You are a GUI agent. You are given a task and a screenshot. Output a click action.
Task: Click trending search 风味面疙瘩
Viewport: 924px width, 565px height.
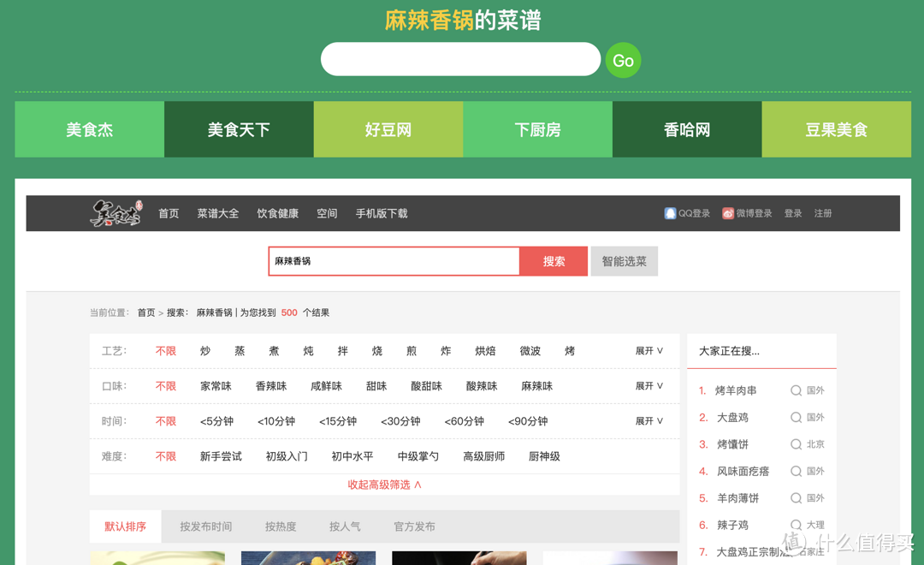tap(743, 471)
